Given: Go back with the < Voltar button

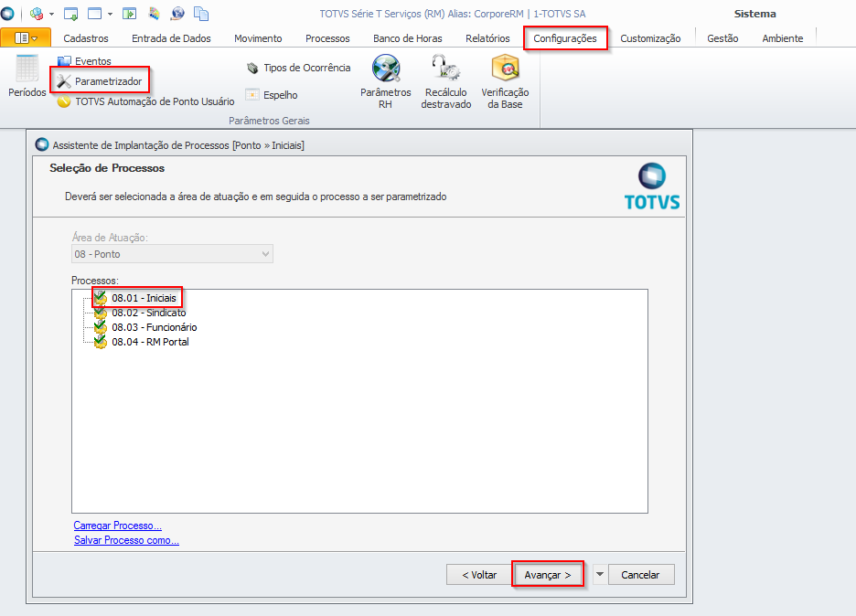Looking at the screenshot, I should [x=479, y=575].
